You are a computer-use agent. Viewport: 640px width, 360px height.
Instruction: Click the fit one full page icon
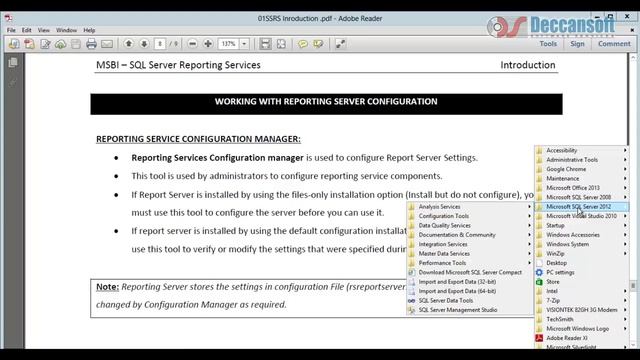click(281, 44)
